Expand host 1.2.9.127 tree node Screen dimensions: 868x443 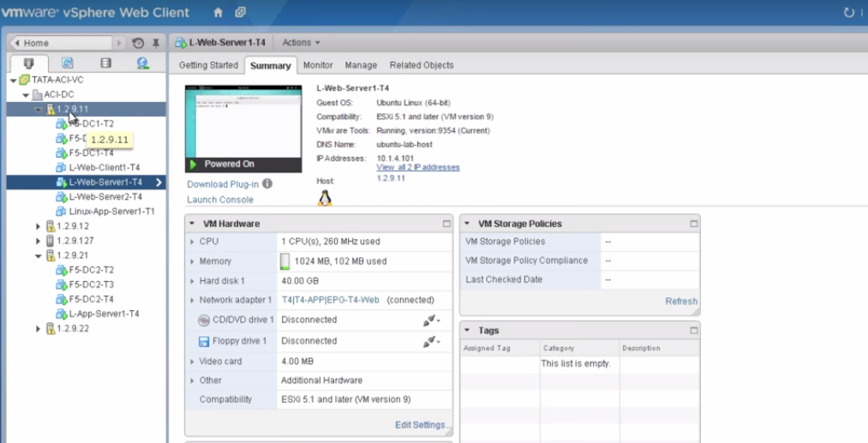tap(39, 241)
